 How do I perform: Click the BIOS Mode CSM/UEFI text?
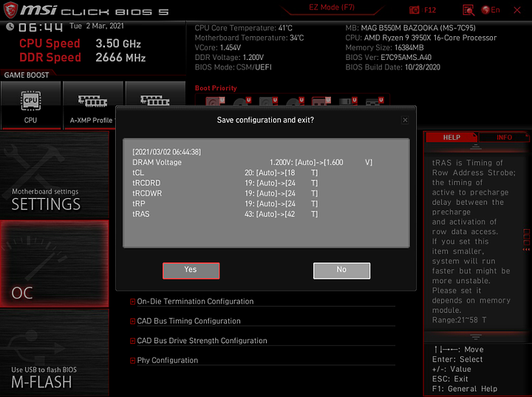233,67
